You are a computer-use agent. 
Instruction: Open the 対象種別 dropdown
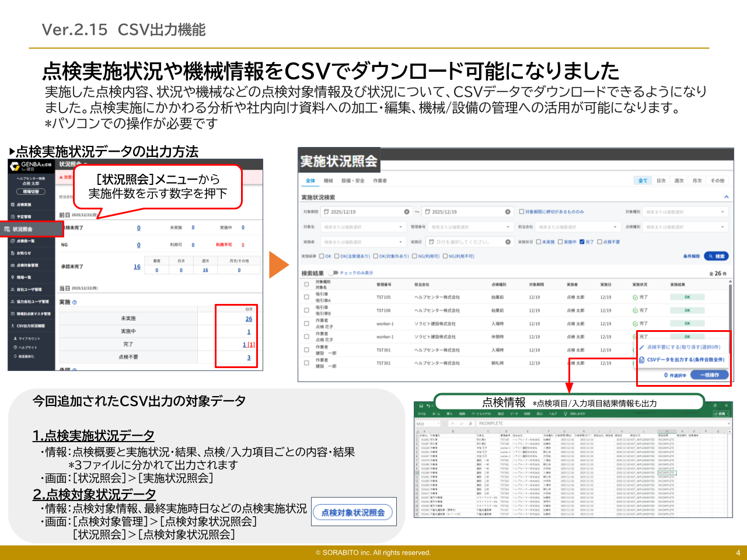click(723, 212)
